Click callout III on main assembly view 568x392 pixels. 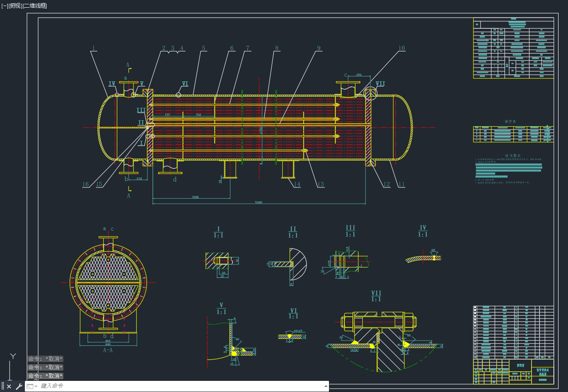[x=141, y=110]
